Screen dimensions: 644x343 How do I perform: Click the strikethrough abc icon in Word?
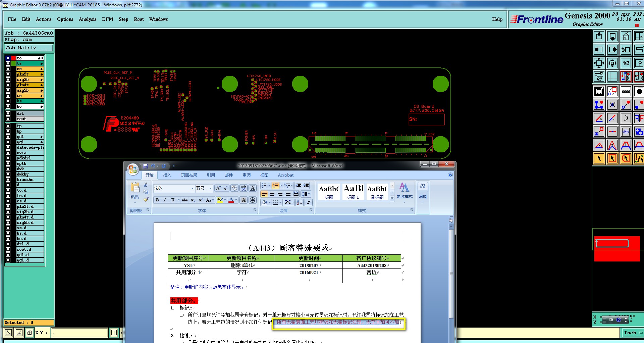click(x=185, y=200)
